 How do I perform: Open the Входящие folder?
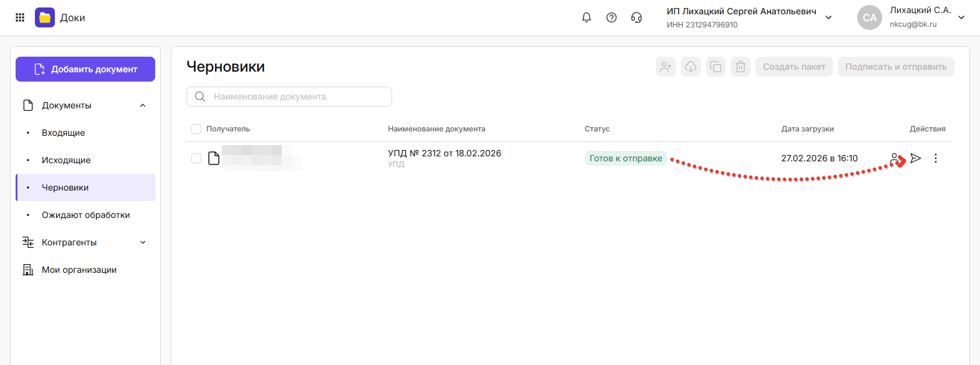point(64,133)
